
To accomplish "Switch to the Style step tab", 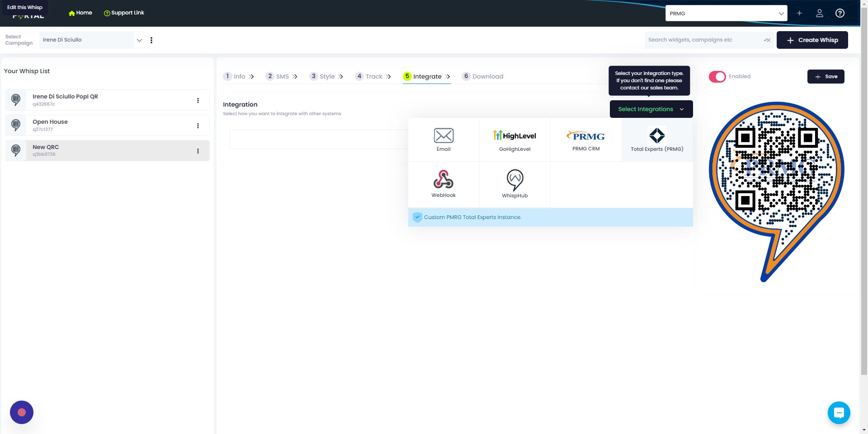I will [326, 76].
